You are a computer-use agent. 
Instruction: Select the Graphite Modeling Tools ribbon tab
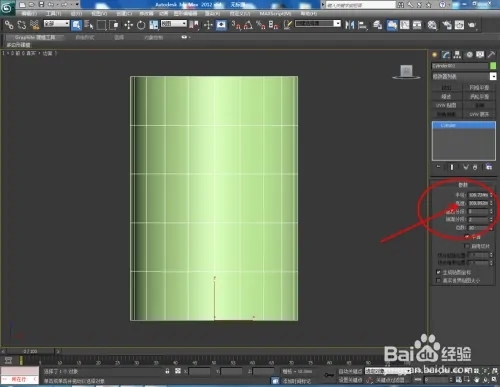click(x=35, y=37)
